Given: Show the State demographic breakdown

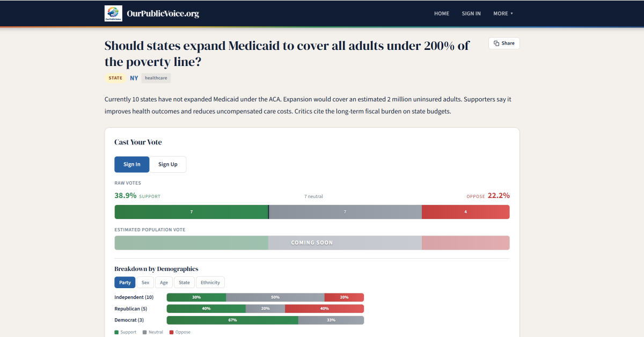Looking at the screenshot, I should pos(184,283).
